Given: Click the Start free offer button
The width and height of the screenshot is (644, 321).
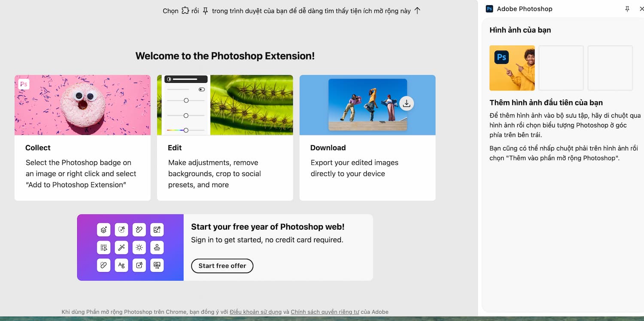Looking at the screenshot, I should 222,266.
